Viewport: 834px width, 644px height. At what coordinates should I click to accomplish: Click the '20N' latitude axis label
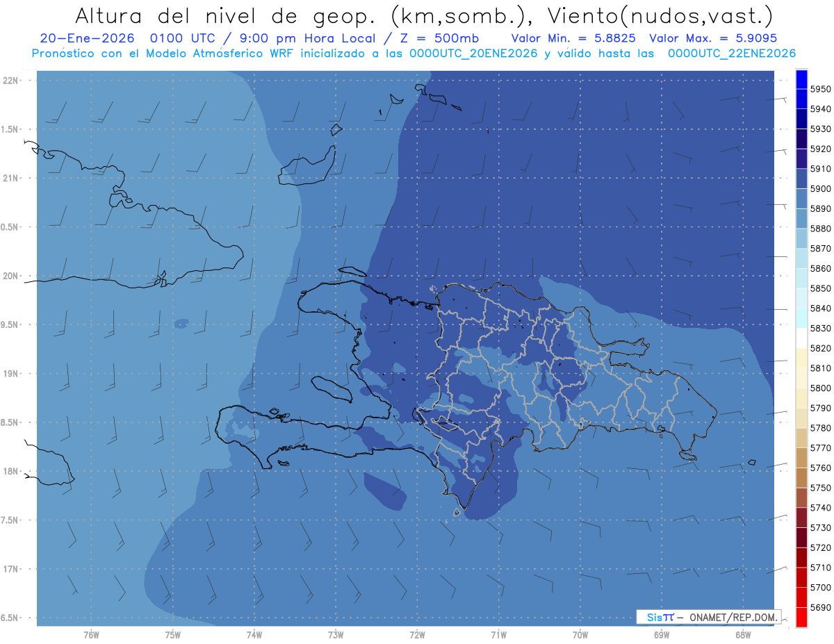[x=10, y=276]
